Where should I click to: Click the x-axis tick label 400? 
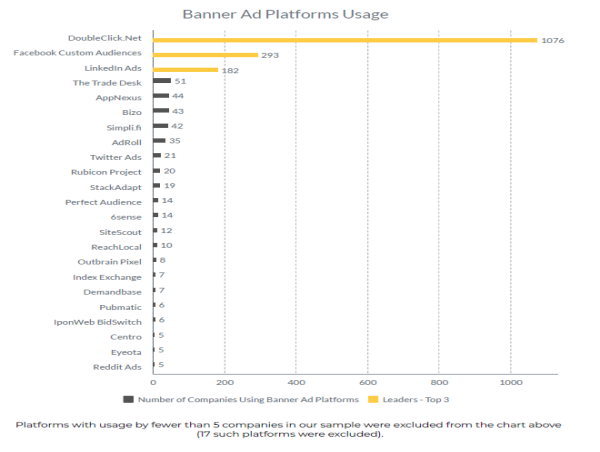[x=296, y=382]
